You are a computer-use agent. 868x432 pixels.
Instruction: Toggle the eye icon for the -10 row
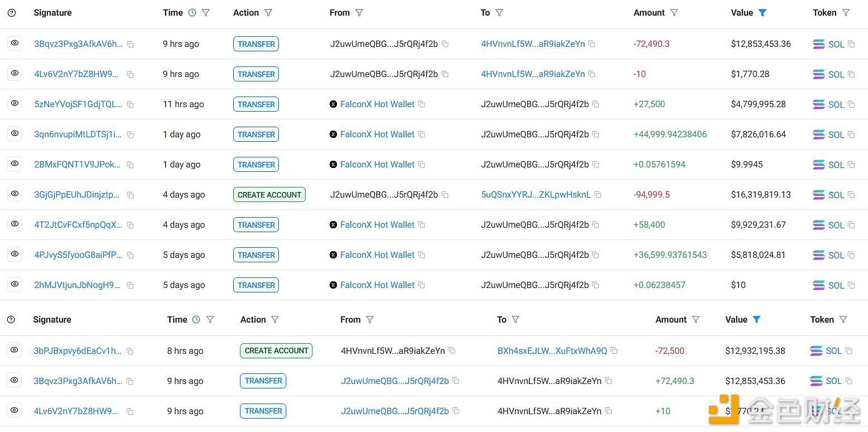15,73
